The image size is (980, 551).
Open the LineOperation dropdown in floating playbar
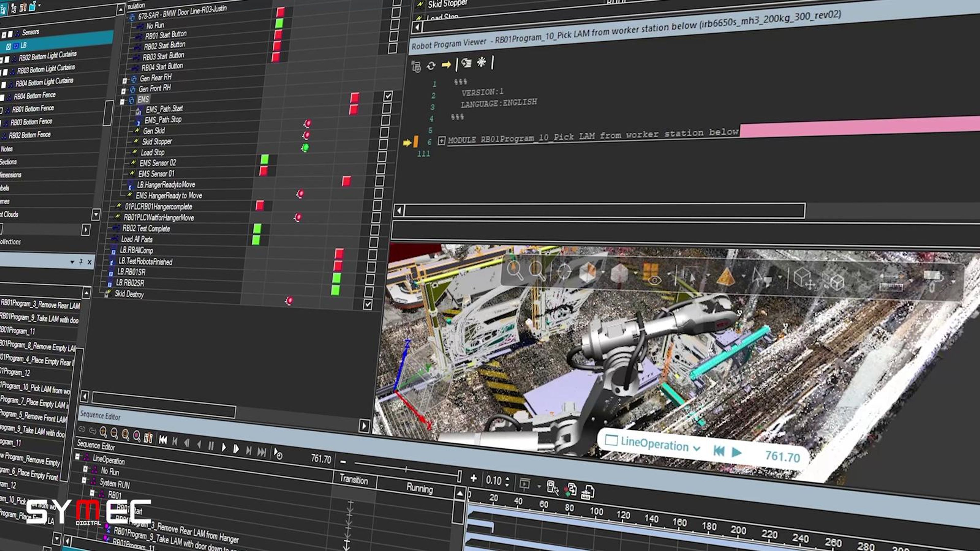(696, 448)
